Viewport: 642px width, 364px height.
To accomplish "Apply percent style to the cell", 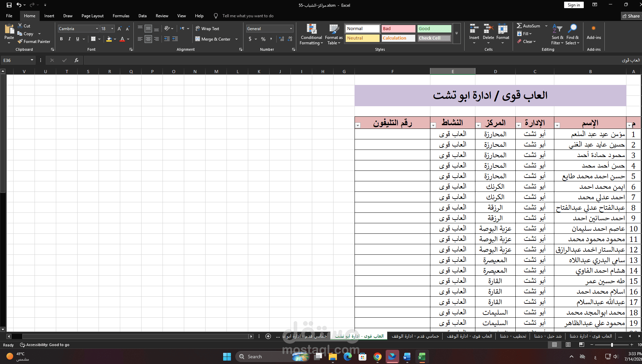I will tap(263, 39).
